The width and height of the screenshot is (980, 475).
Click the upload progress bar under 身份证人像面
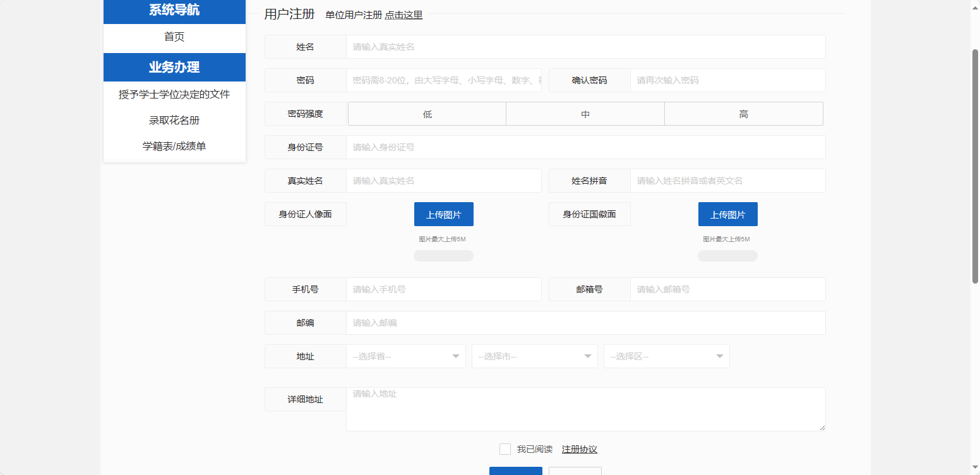tap(443, 256)
